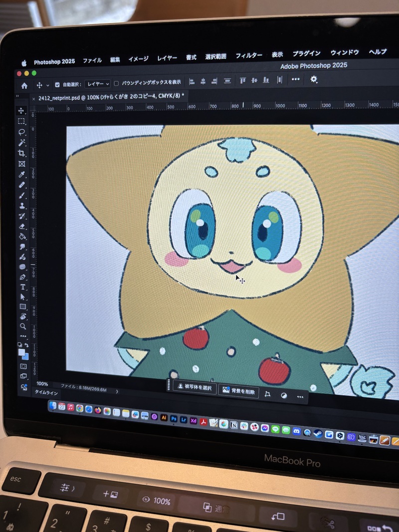Click the align left edges icon
Viewport: 399px width, 532px height.
(x=192, y=81)
